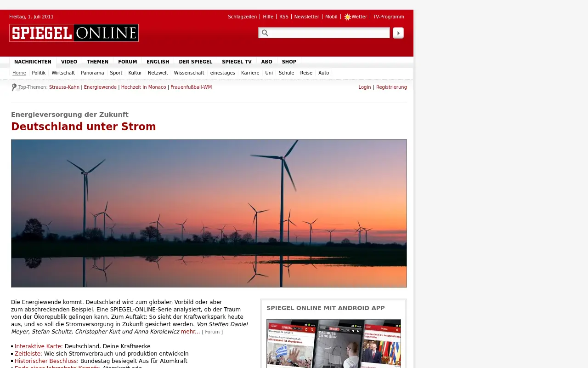The image size is (588, 368).
Task: Open the TV-Programm link
Action: pos(388,17)
